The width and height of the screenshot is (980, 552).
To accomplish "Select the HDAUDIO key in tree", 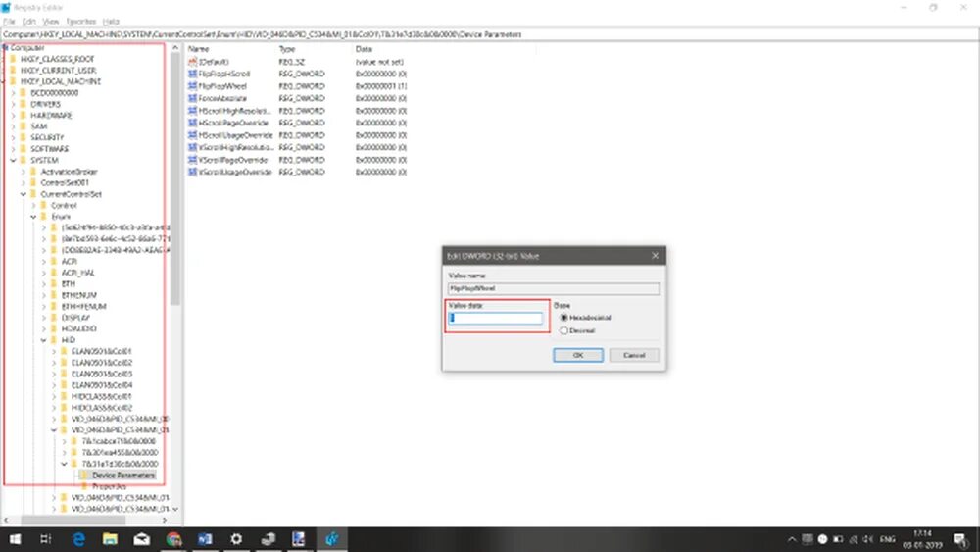I will (78, 328).
